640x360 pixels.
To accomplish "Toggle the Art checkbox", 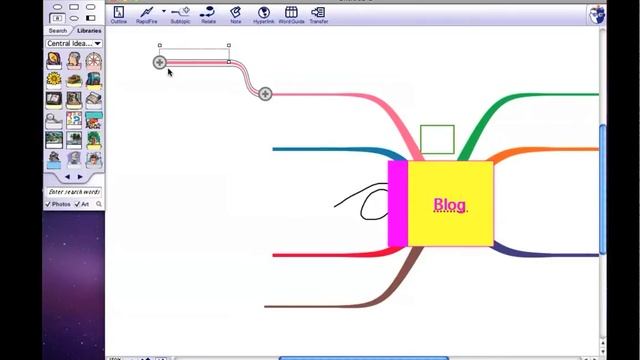I will (82, 204).
